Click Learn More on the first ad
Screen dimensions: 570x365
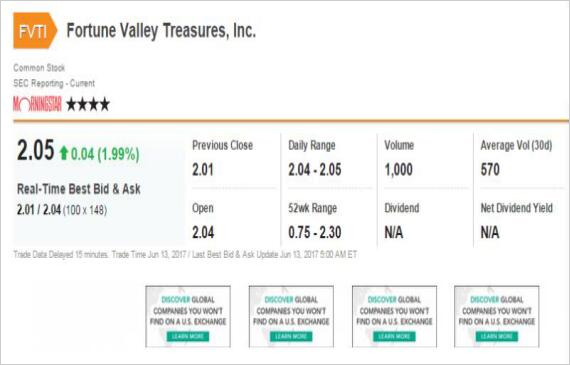tap(188, 336)
